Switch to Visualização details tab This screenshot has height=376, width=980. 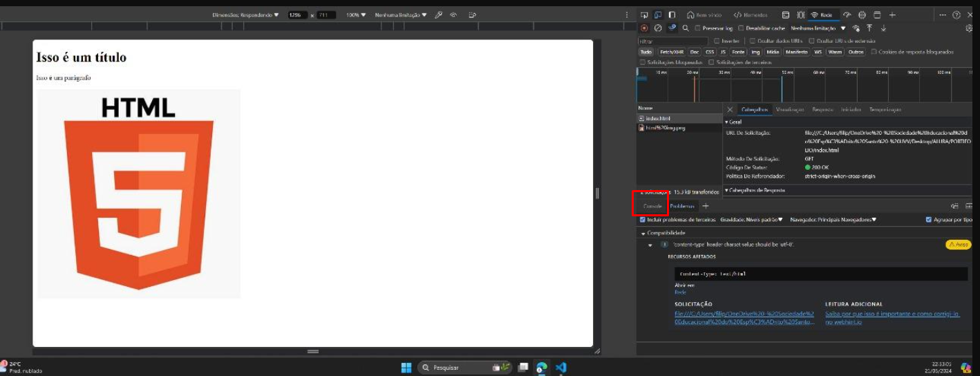(790, 109)
